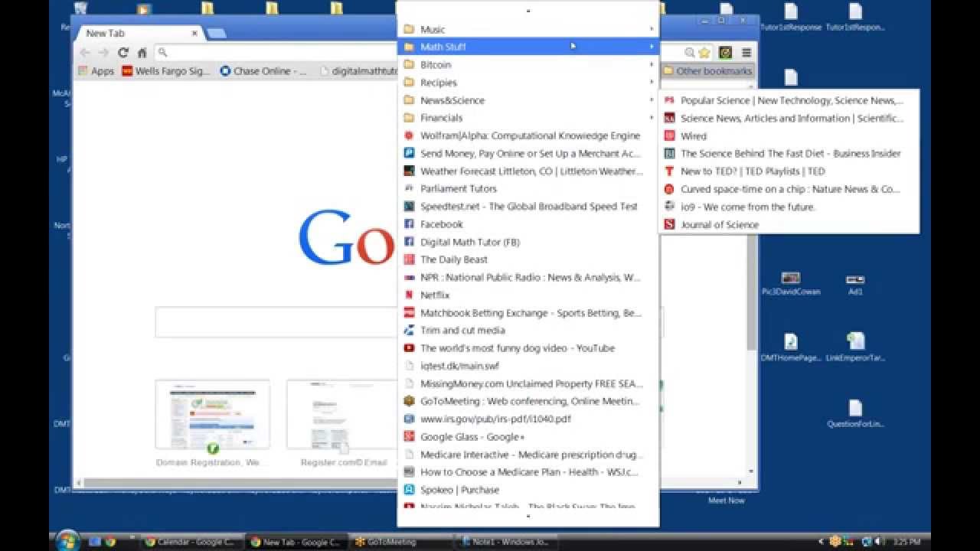Click the NPR bookmark icon
Image resolution: width=980 pixels, height=551 pixels.
[409, 277]
